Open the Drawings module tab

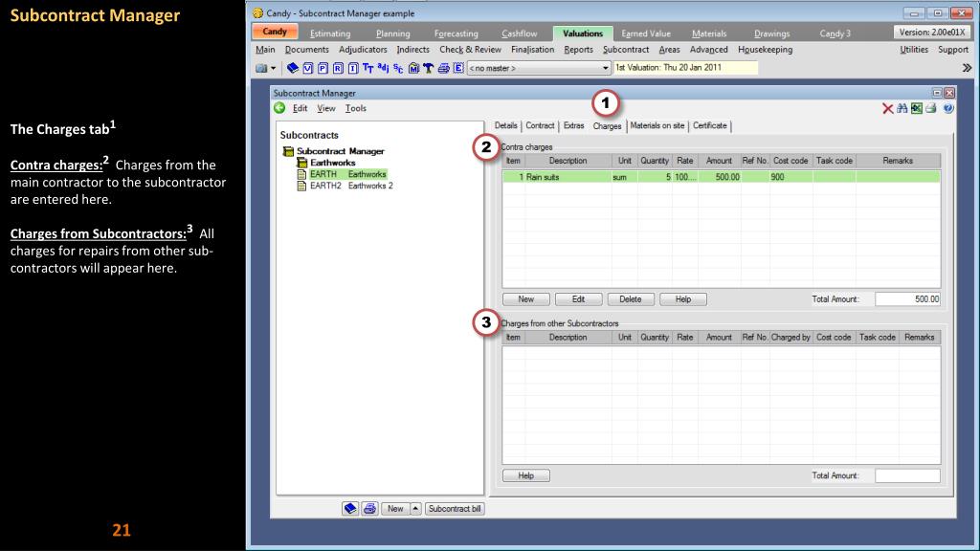tap(772, 33)
